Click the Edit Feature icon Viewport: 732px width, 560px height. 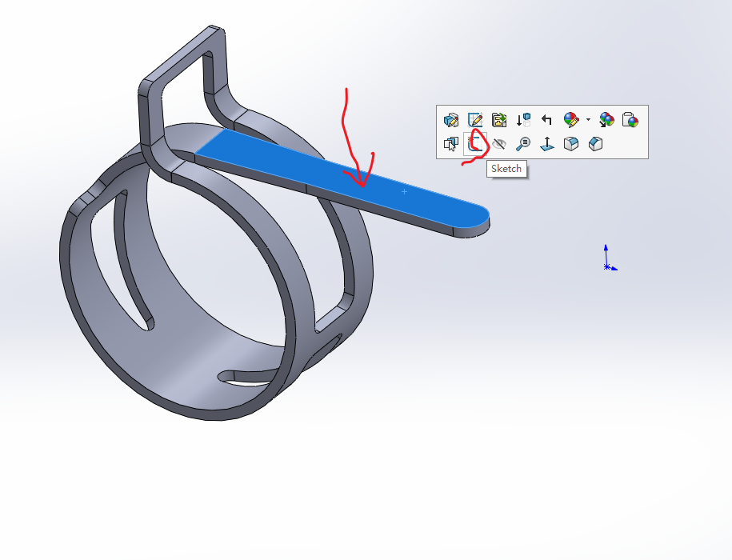click(451, 120)
